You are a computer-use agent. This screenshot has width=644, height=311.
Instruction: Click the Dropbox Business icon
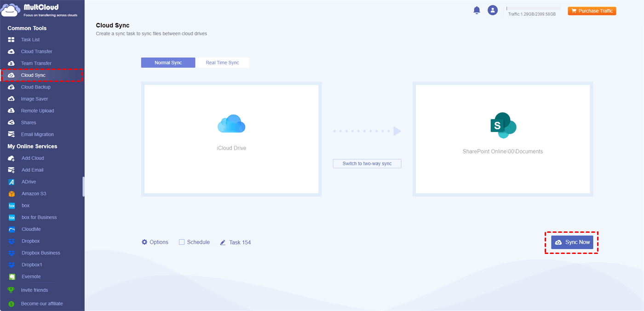coord(11,253)
